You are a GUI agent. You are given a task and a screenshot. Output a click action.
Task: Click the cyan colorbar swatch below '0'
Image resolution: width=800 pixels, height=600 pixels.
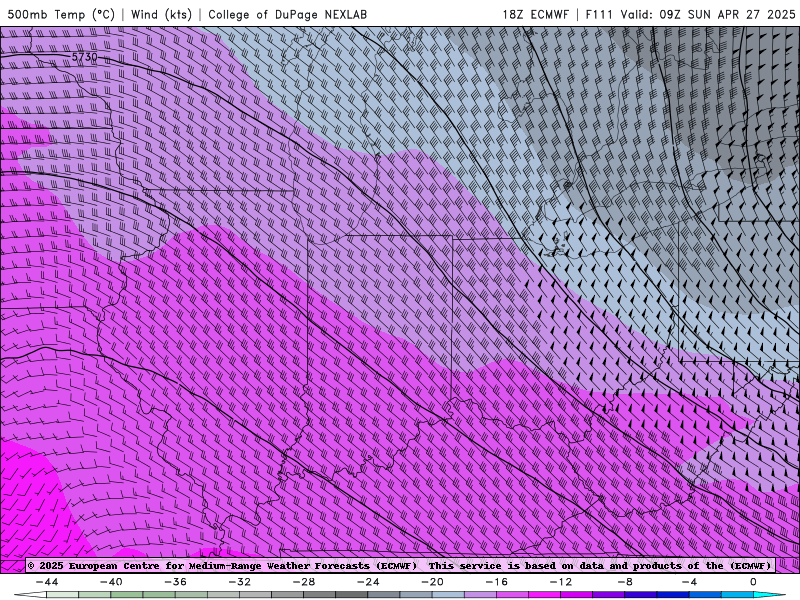point(765,595)
